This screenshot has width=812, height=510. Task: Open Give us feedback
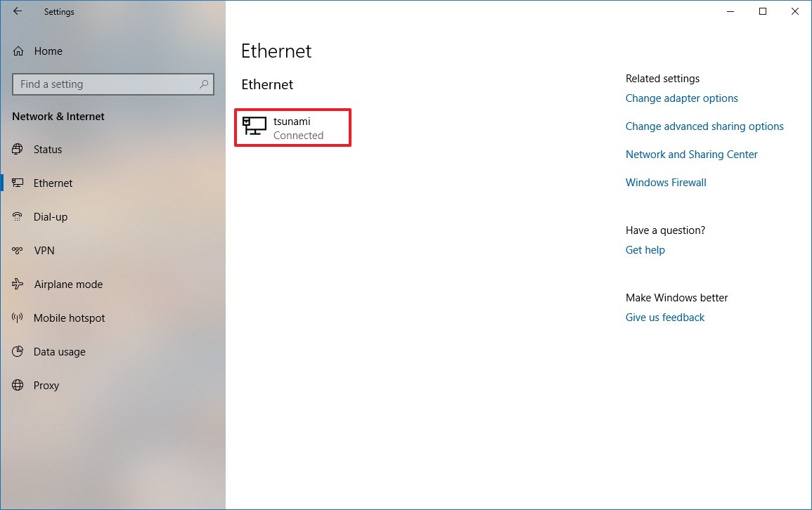coord(664,317)
